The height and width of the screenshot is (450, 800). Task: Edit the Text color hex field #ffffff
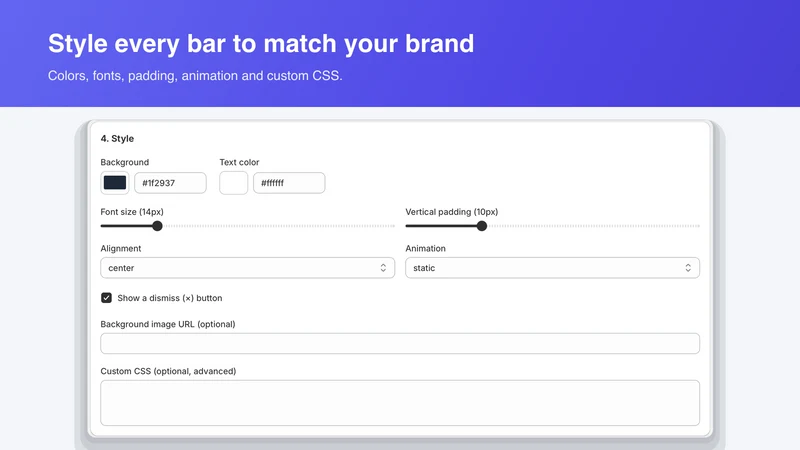click(x=289, y=183)
